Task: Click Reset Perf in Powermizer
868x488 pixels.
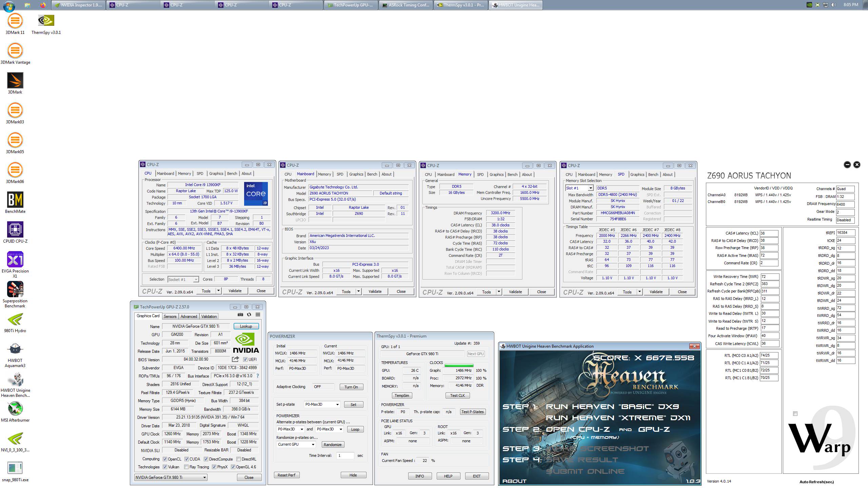Action: 287,475
